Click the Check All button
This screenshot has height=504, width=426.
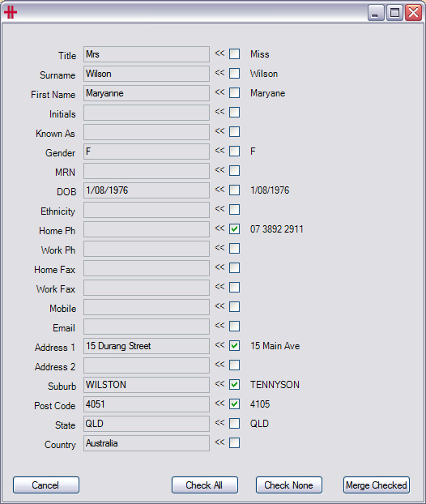[x=205, y=485]
